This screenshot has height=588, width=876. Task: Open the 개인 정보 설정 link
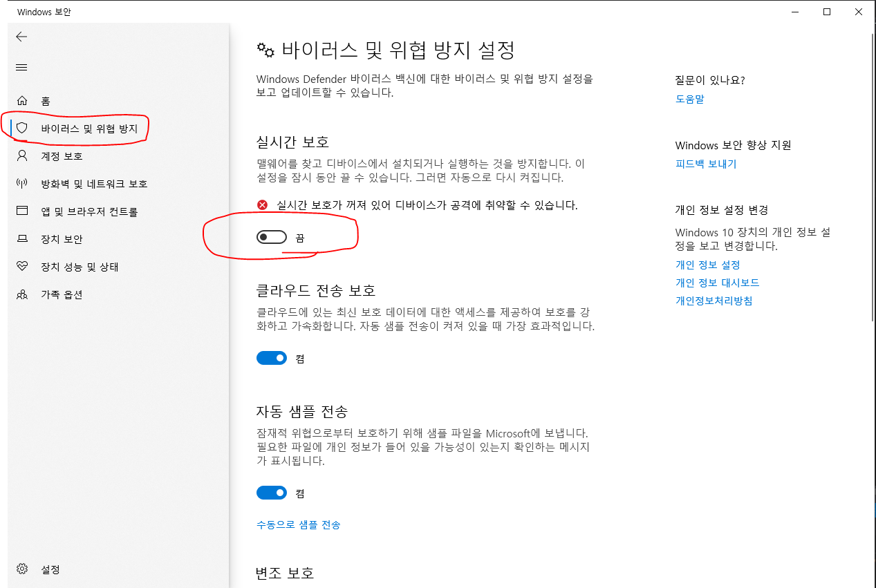coord(708,265)
